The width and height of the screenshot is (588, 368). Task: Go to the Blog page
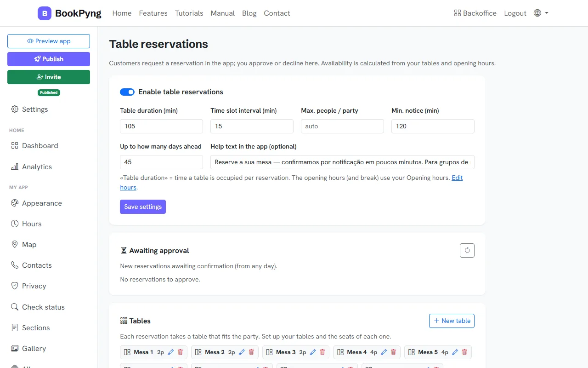click(249, 13)
